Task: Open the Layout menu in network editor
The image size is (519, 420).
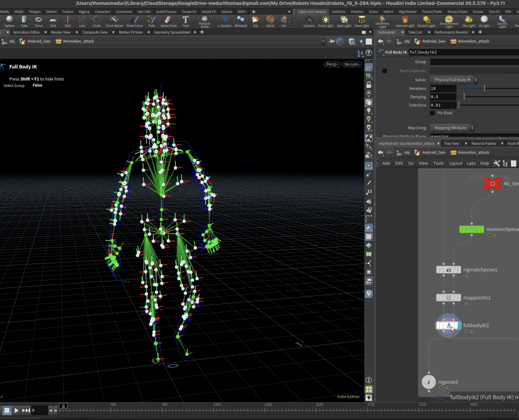Action: tap(455, 163)
